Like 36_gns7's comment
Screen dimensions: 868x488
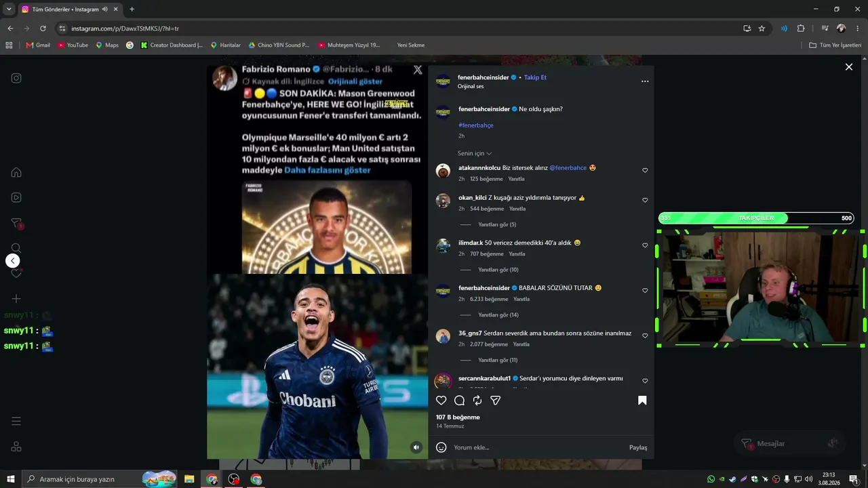pos(645,335)
